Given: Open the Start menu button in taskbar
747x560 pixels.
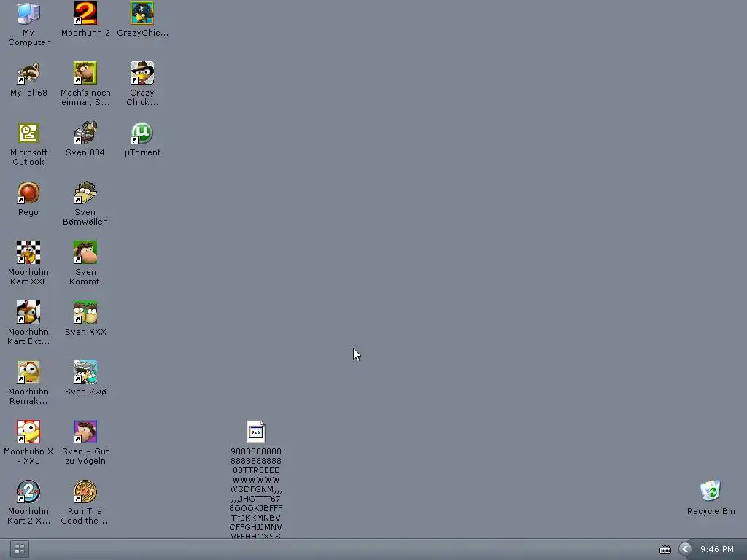Looking at the screenshot, I should [20, 549].
